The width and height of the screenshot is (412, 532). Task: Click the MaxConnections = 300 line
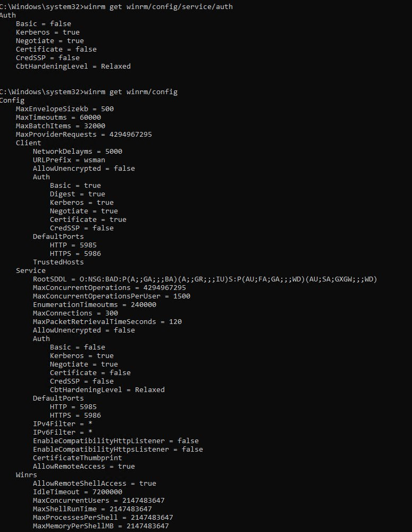(75, 313)
